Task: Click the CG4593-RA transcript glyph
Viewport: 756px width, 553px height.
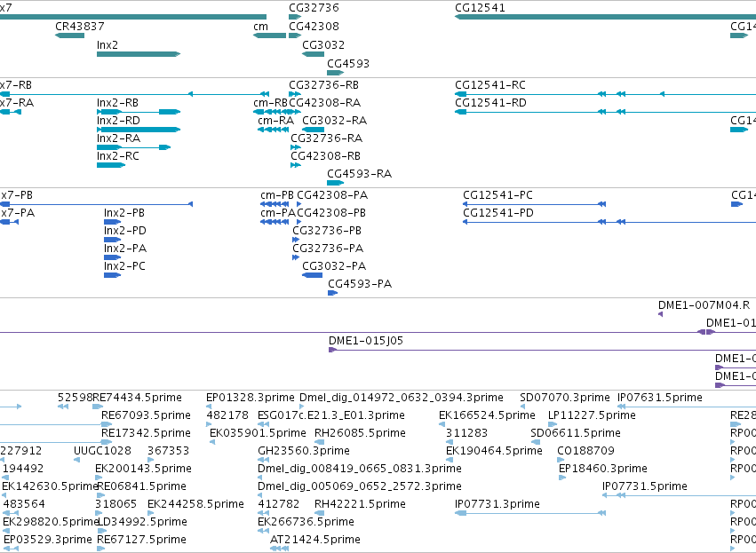Action: pyautogui.click(x=335, y=183)
